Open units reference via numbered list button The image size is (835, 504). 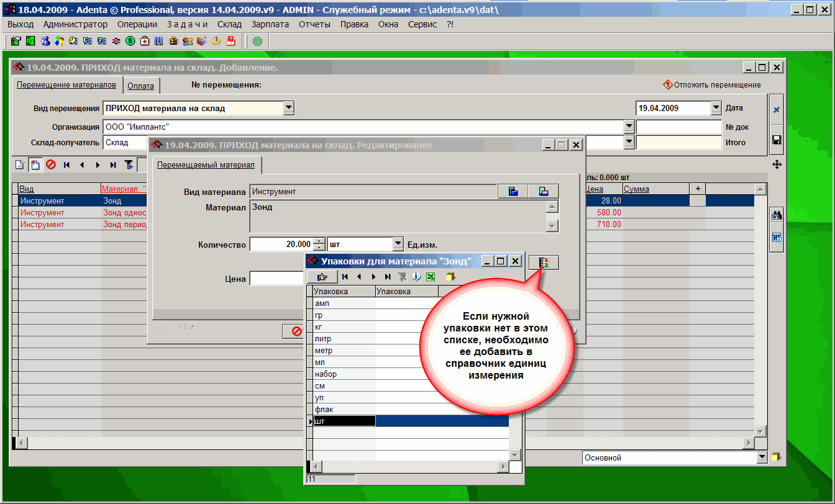[x=544, y=263]
